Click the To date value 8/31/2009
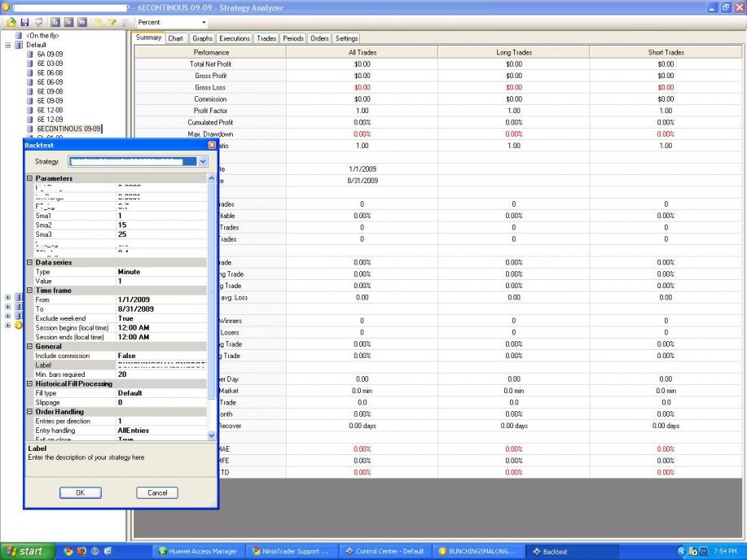The height and width of the screenshot is (560, 747). [x=136, y=309]
